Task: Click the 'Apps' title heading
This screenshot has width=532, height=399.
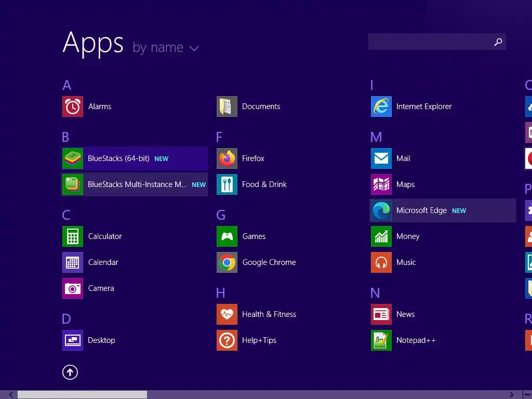Action: pyautogui.click(x=94, y=43)
